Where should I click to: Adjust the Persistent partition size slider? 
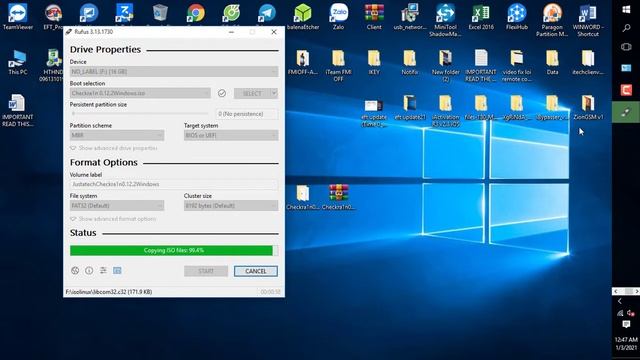pyautogui.click(x=140, y=114)
